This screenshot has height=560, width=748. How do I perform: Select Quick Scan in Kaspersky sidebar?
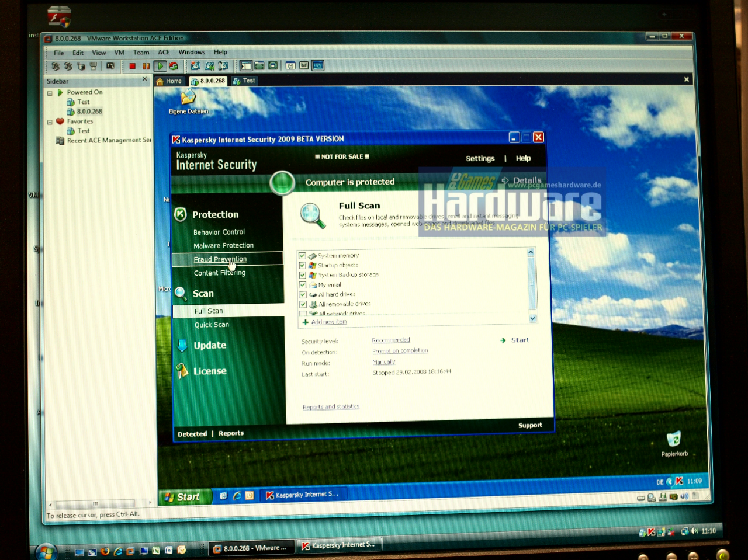coord(212,325)
